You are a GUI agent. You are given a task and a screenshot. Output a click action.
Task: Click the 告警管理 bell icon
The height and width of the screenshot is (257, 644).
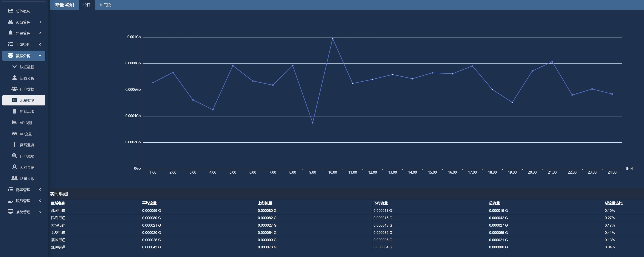click(10, 33)
